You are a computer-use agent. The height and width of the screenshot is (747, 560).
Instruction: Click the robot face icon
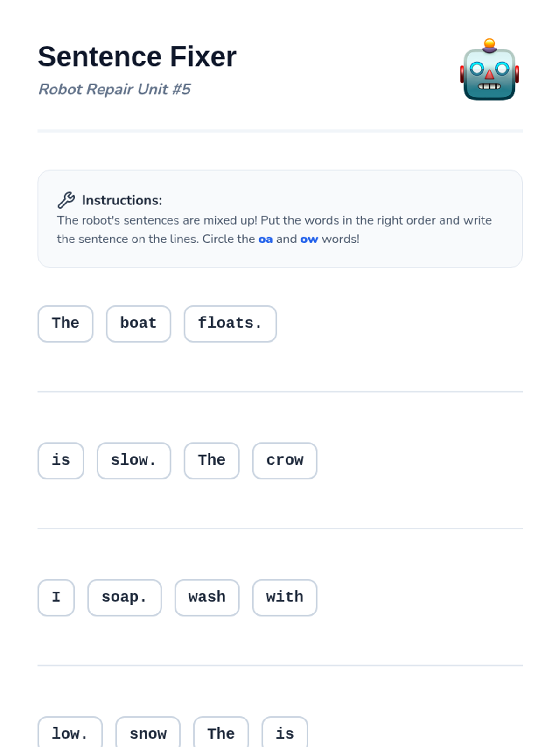[x=489, y=70]
